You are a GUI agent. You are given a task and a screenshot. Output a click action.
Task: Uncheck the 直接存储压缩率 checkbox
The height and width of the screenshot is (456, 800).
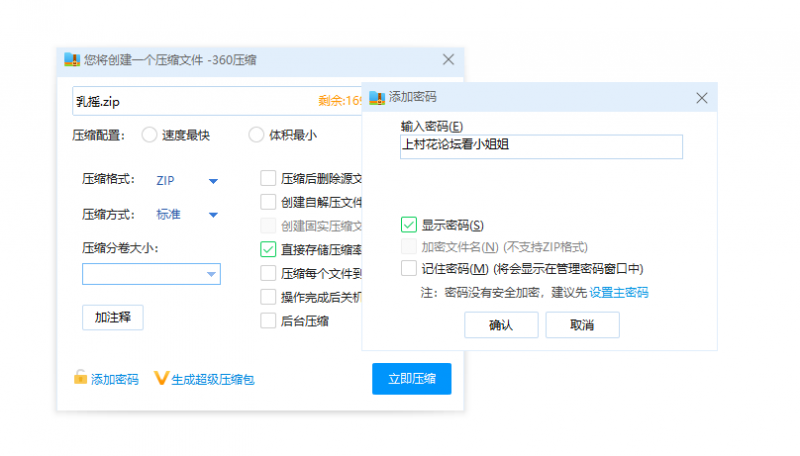268,249
